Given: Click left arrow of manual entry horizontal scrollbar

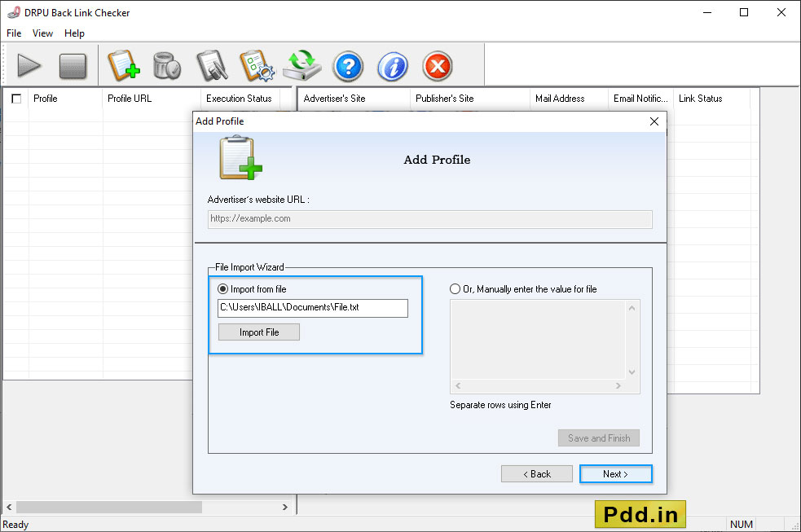Looking at the screenshot, I should click(x=458, y=385).
